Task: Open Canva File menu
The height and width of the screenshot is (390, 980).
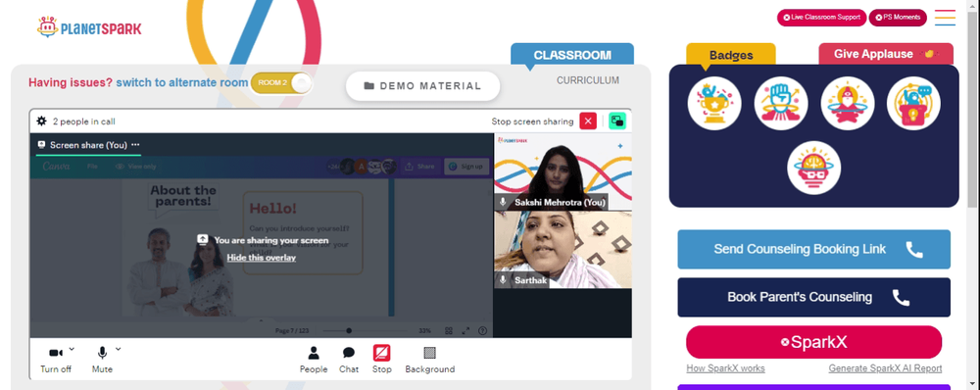Action: 92,167
